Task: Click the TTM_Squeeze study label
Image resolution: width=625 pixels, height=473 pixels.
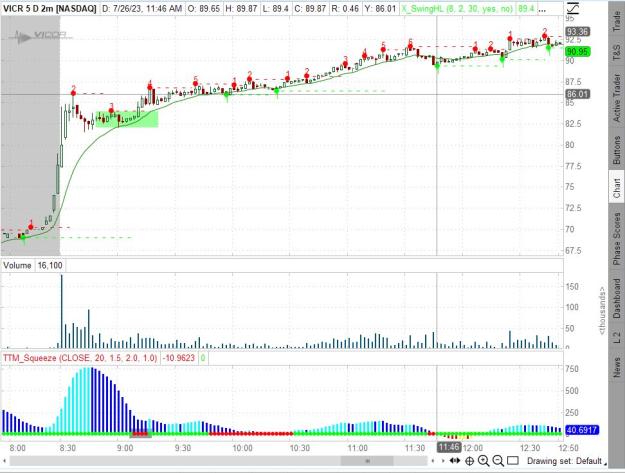Action: point(80,358)
